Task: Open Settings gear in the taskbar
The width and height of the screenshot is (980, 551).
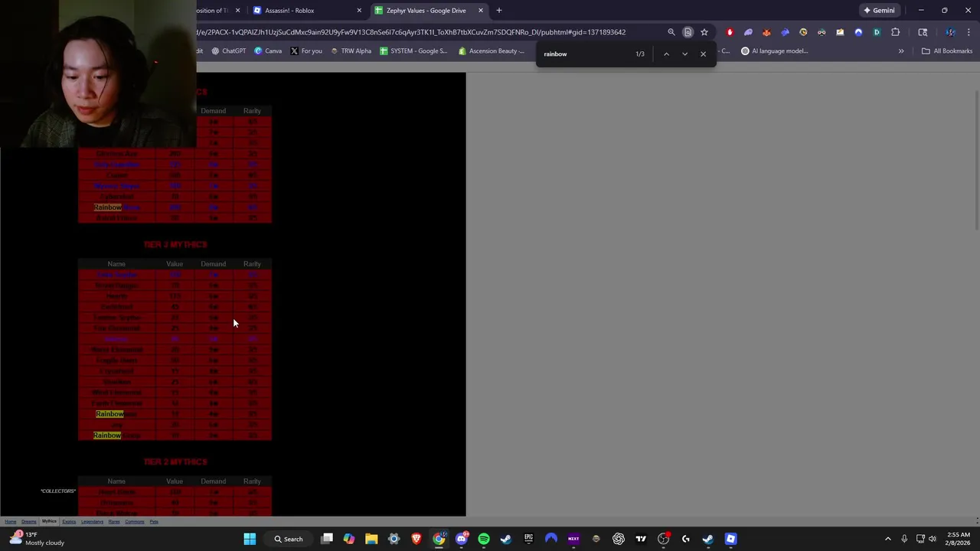Action: point(394,539)
